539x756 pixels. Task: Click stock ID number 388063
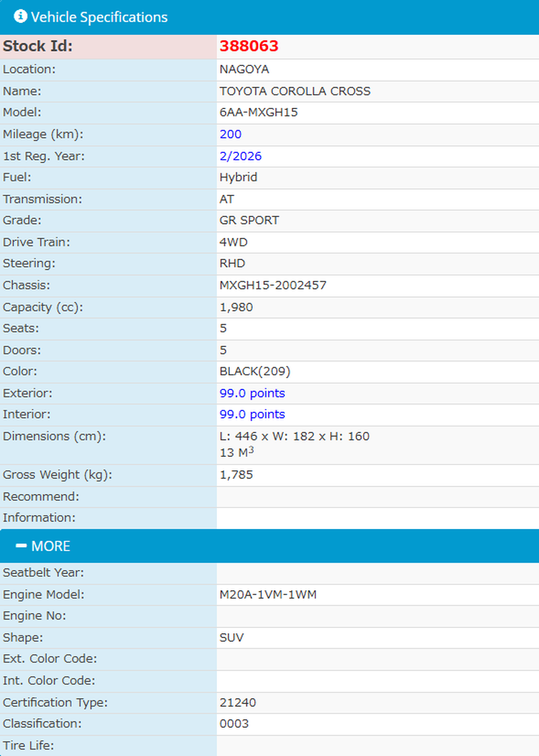coord(249,46)
